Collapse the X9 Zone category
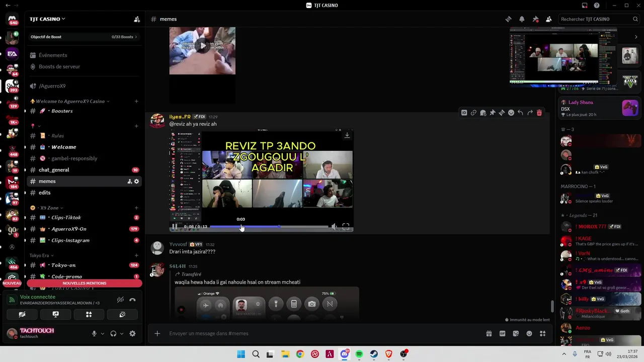The width and height of the screenshot is (644, 362). (x=47, y=208)
